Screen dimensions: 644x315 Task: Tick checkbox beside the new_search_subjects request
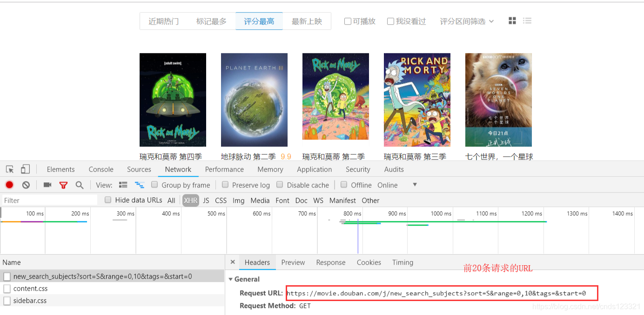(x=7, y=276)
